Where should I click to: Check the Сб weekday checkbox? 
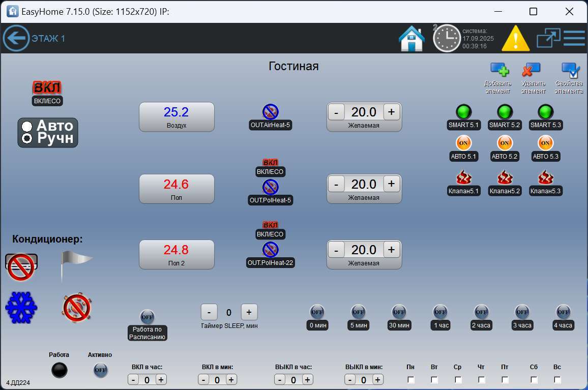click(534, 379)
